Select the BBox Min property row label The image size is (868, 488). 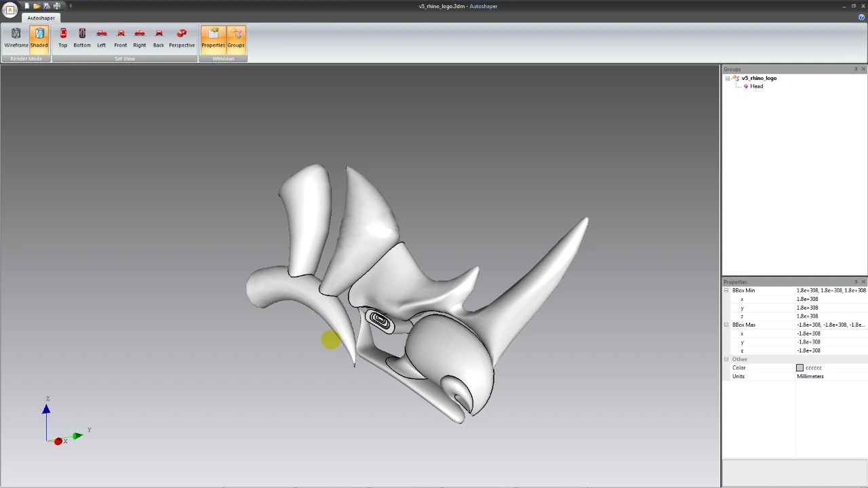743,290
